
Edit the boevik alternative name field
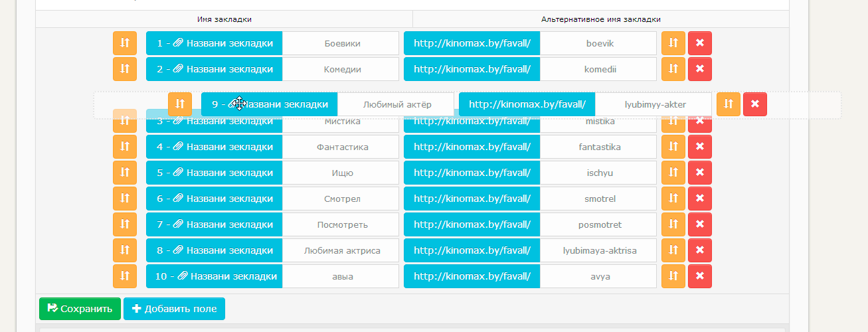(x=598, y=43)
